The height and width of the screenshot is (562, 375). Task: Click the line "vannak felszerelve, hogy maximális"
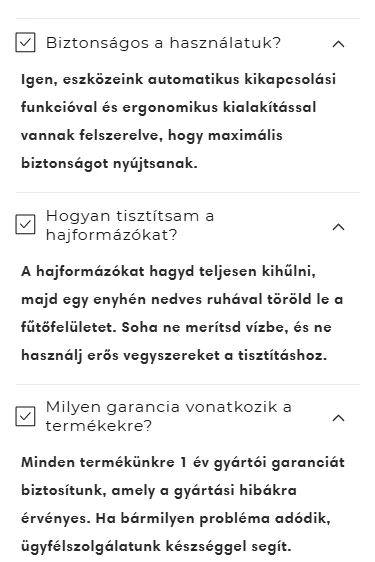(152, 136)
